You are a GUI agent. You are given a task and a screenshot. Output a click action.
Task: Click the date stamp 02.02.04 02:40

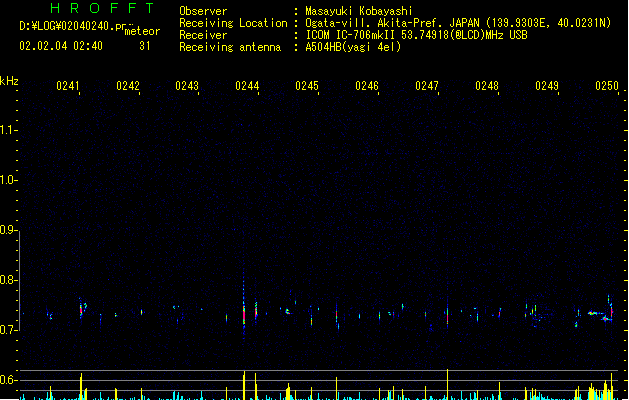61,46
